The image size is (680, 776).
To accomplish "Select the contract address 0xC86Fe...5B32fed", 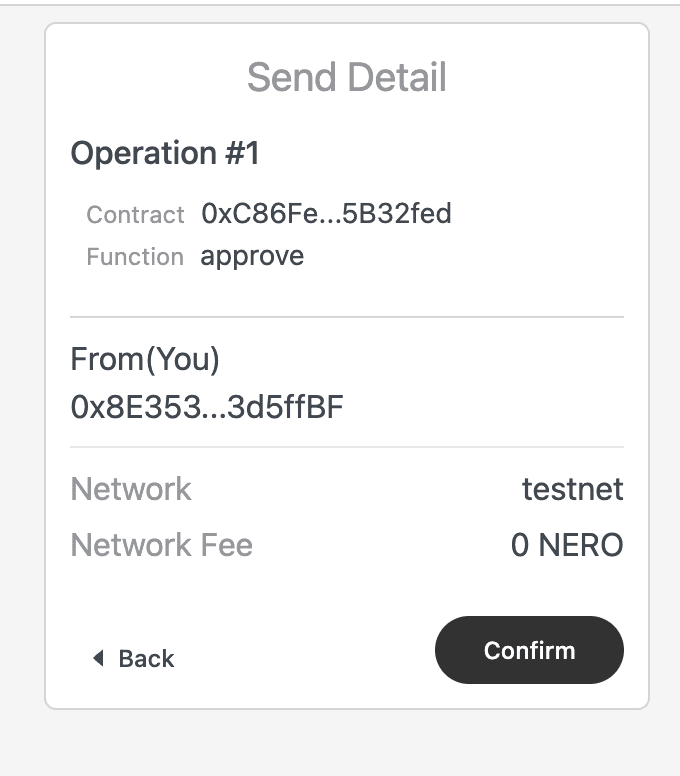I will click(326, 213).
